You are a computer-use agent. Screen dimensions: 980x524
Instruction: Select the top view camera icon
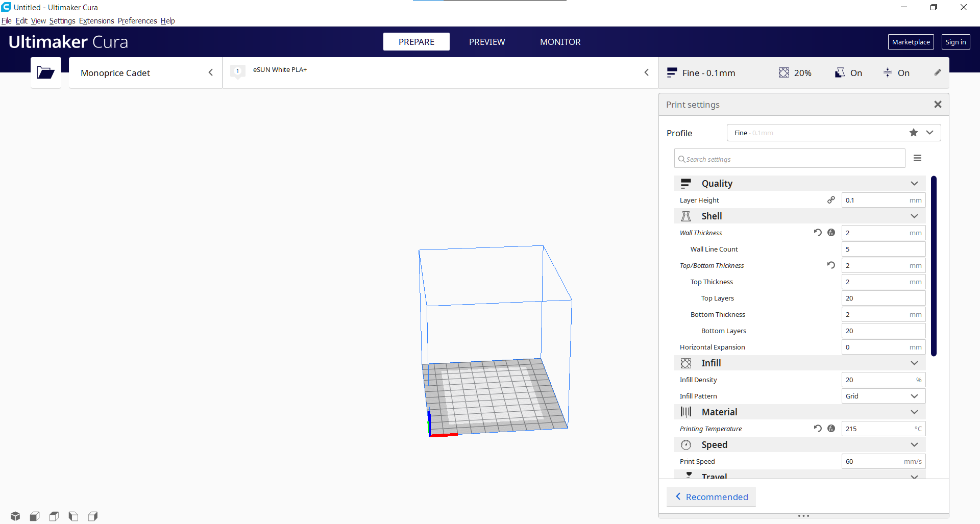point(54,516)
